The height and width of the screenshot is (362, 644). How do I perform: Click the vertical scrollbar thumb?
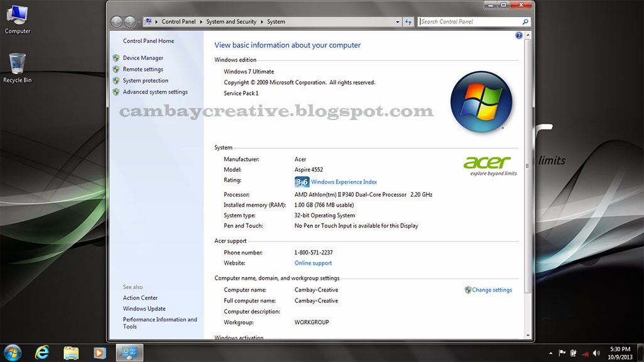click(528, 166)
